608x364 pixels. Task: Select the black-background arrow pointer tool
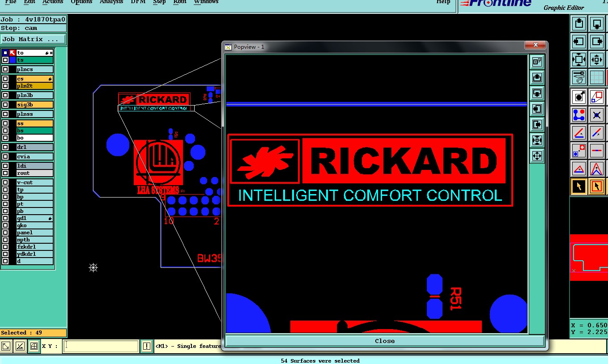pyautogui.click(x=579, y=186)
